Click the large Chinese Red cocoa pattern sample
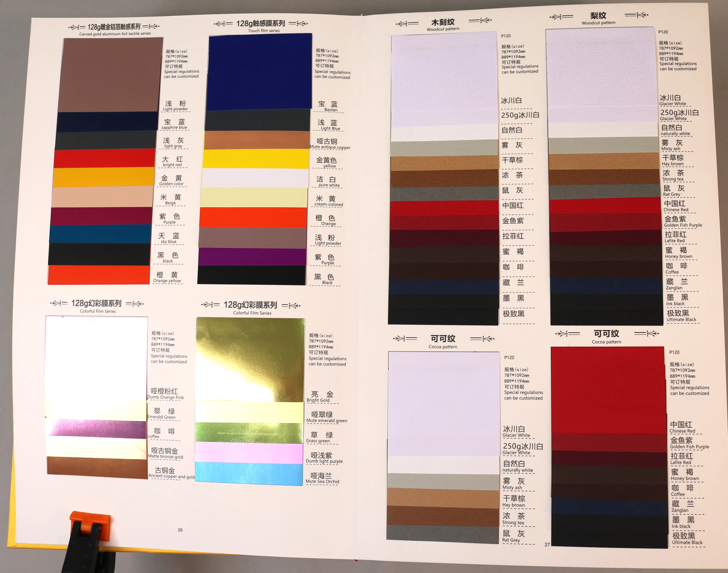Screen dimensions: 728x573 pyautogui.click(x=608, y=389)
